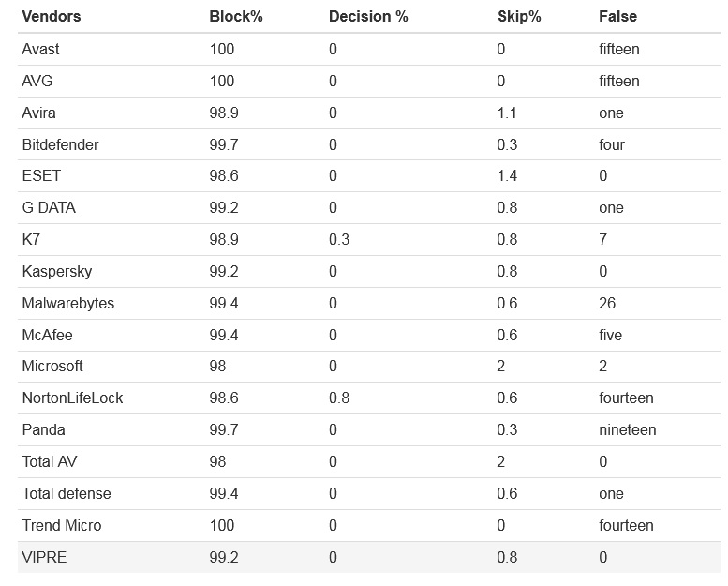Click the False column header
The height and width of the screenshot is (586, 728).
coord(617,16)
